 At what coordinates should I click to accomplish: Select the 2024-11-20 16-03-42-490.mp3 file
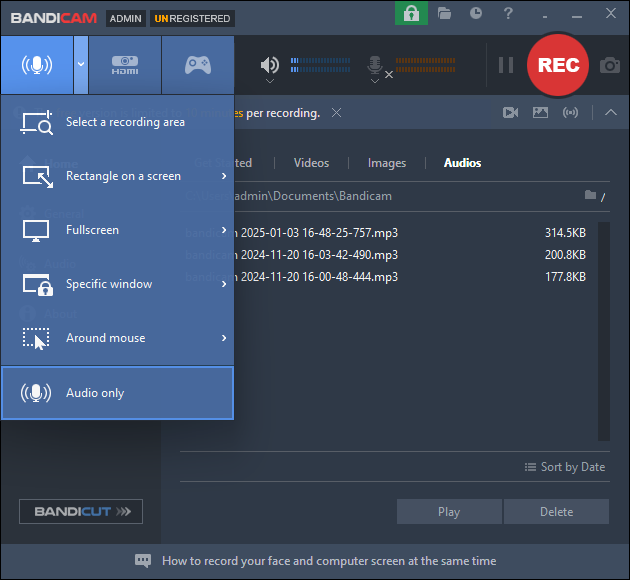click(317, 255)
